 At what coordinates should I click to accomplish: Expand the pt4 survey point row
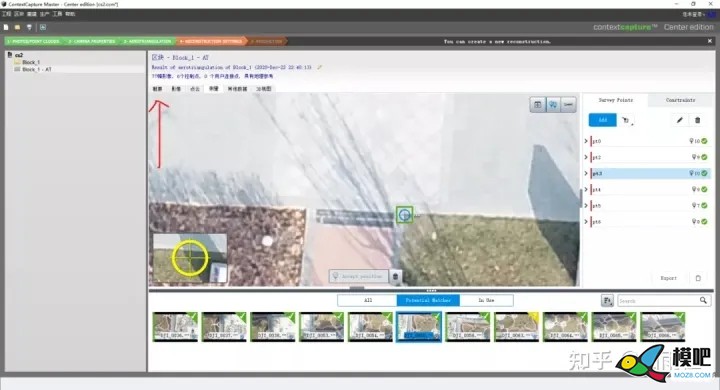coord(586,189)
